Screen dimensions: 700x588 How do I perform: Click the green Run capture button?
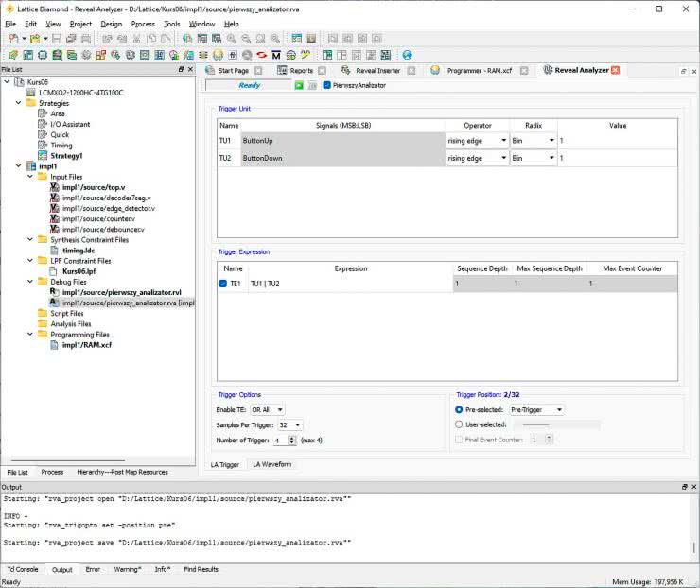click(299, 85)
